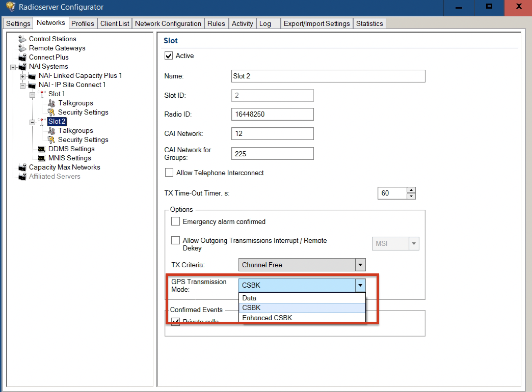Choose Enhanced CSBK from the list

click(x=302, y=318)
